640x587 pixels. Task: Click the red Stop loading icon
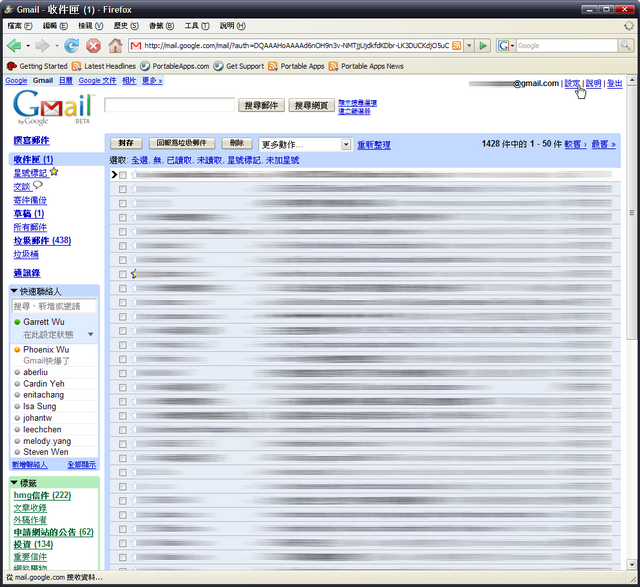(x=93, y=46)
